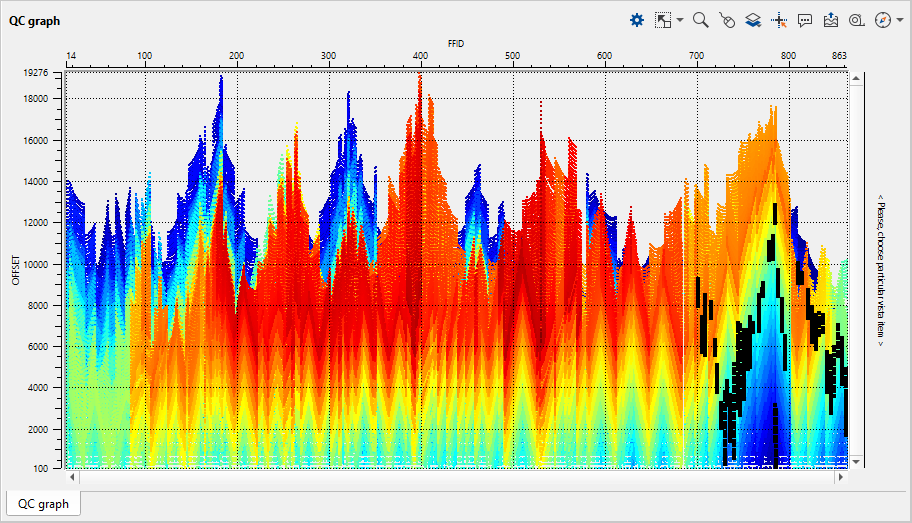This screenshot has height=523, width=912.
Task: Select the magnifier zoom tool
Action: click(x=701, y=20)
